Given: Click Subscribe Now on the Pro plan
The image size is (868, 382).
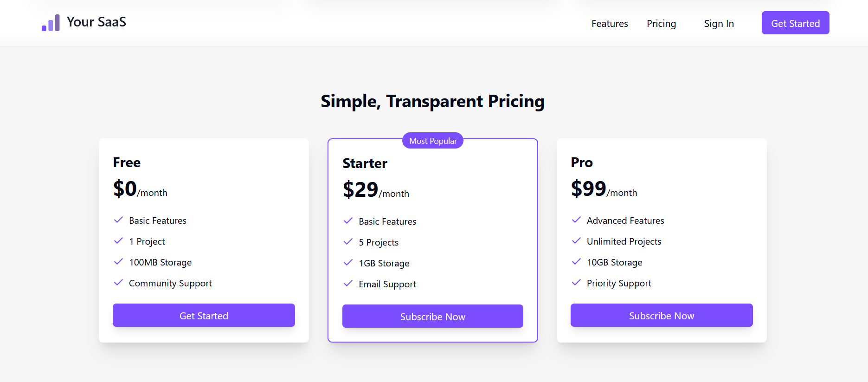Looking at the screenshot, I should 661,315.
